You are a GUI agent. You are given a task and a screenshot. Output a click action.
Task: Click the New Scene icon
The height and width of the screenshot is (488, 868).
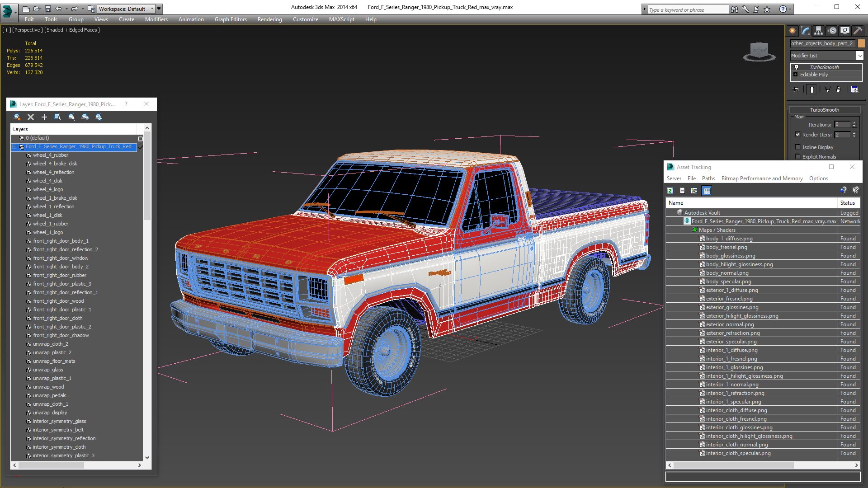(x=26, y=9)
